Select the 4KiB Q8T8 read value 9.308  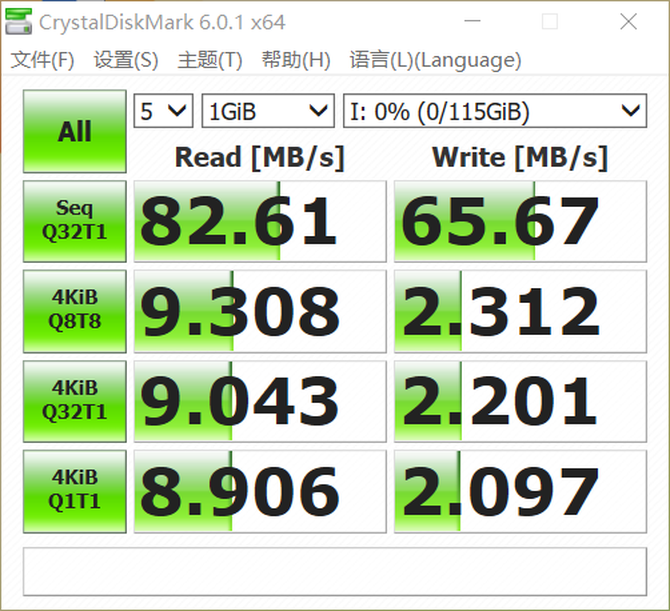point(260,311)
